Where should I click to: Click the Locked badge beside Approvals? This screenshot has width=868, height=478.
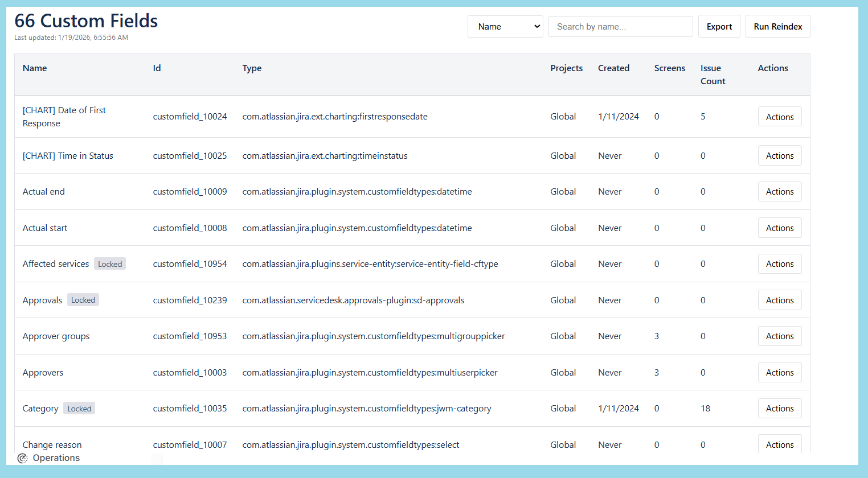[x=83, y=299]
